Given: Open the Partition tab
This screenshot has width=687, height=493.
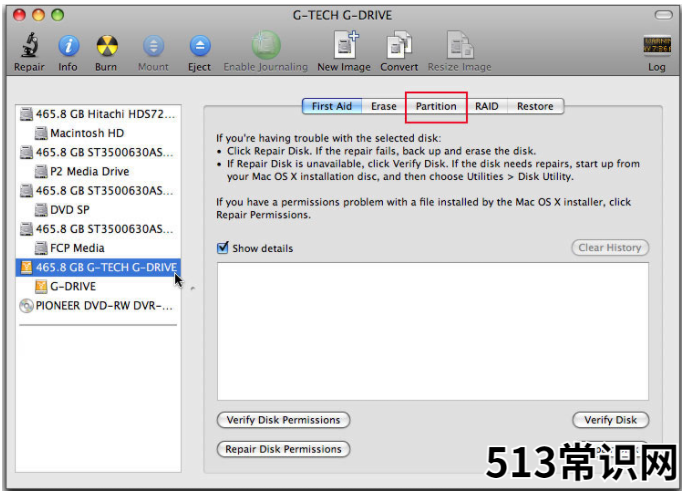Looking at the screenshot, I should pos(436,106).
